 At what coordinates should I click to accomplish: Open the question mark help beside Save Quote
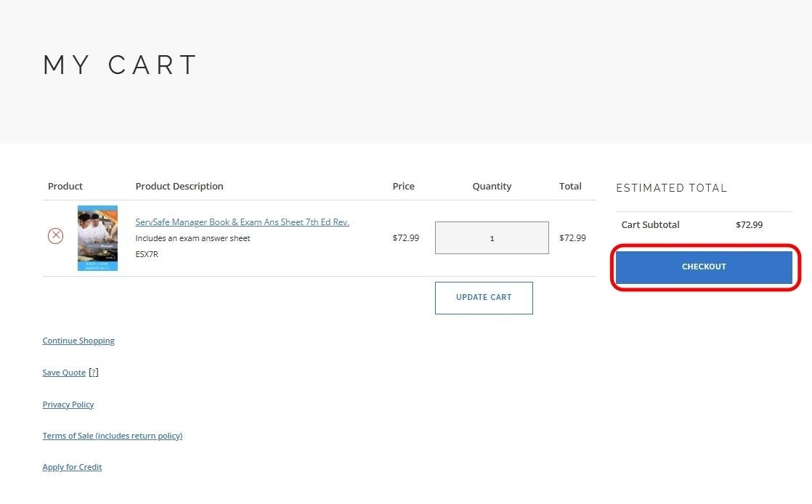[94, 373]
